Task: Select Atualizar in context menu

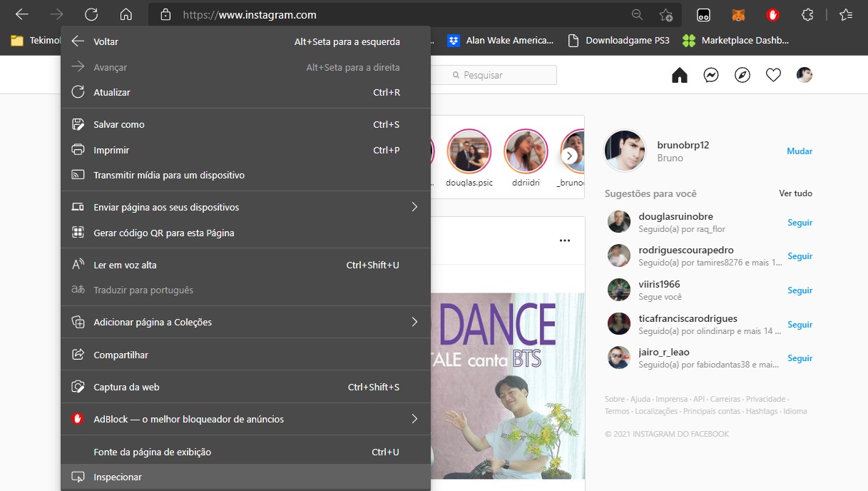Action: (245, 93)
